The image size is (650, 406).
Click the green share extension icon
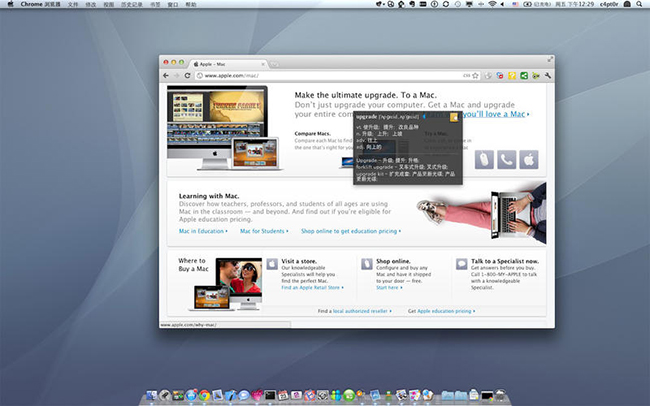[x=524, y=75]
